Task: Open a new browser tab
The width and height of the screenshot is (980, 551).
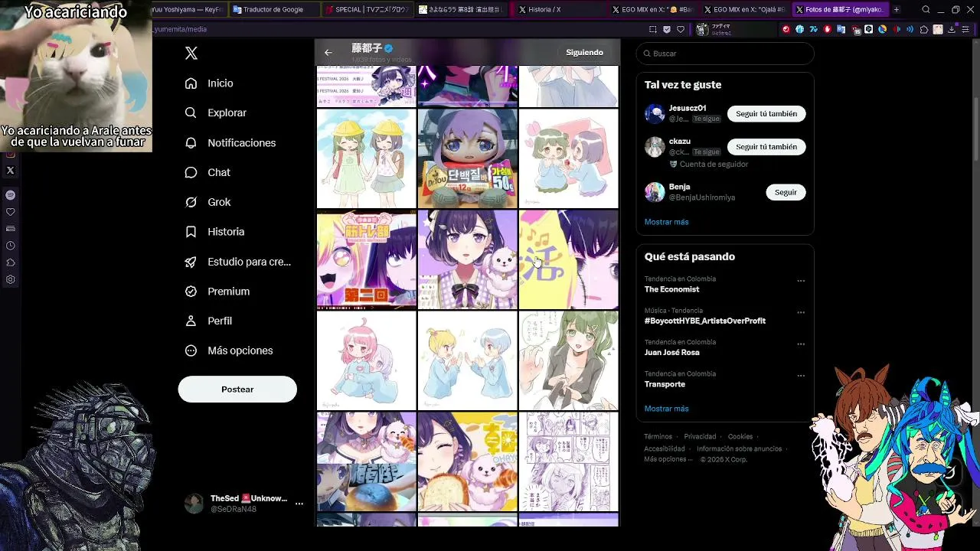Action: point(897,9)
